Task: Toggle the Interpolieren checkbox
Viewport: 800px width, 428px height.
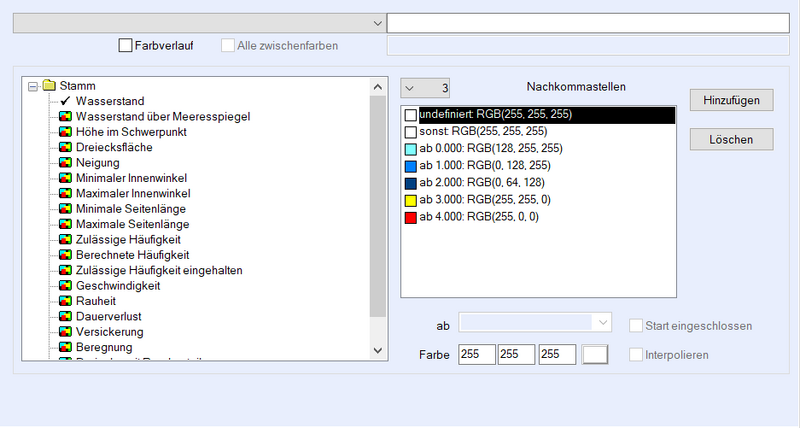Action: coord(636,355)
